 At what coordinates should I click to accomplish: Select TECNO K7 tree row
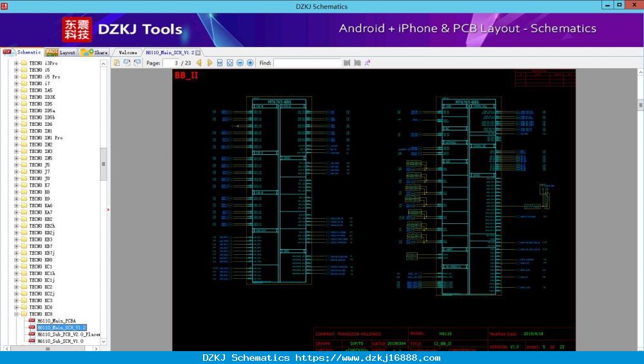click(39, 185)
